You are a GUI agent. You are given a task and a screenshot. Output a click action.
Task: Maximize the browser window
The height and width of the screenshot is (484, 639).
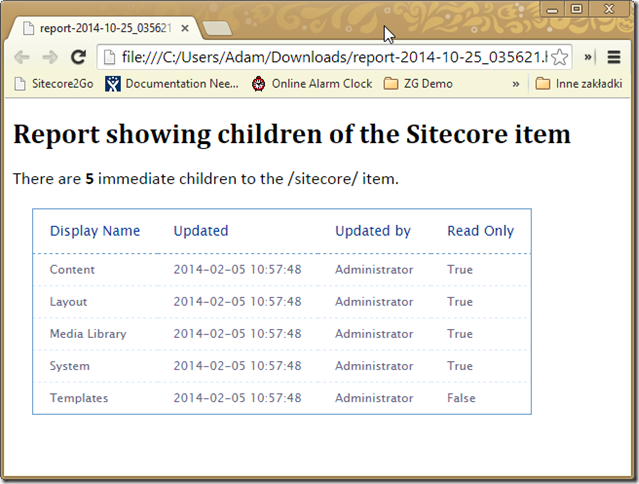click(x=576, y=8)
